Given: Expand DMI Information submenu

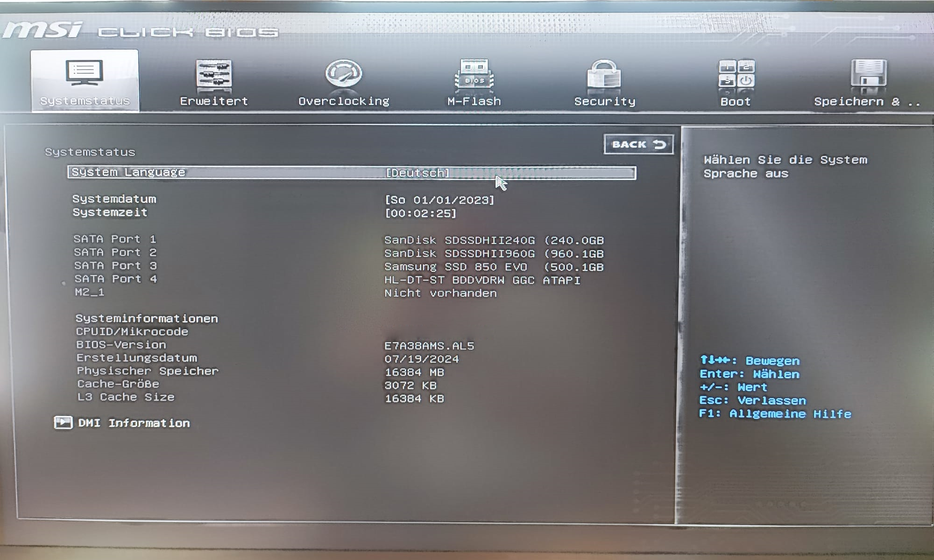Looking at the screenshot, I should tap(134, 423).
